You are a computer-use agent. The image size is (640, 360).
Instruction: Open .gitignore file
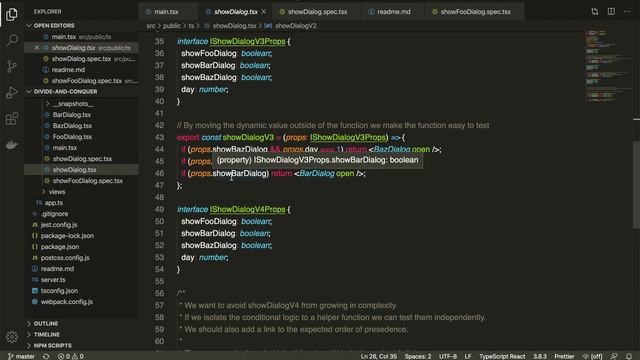(x=54, y=213)
